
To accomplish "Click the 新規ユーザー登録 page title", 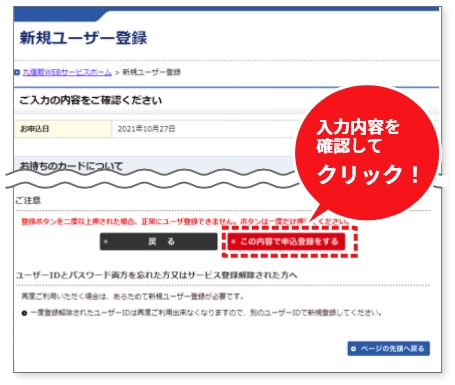I will [x=83, y=38].
